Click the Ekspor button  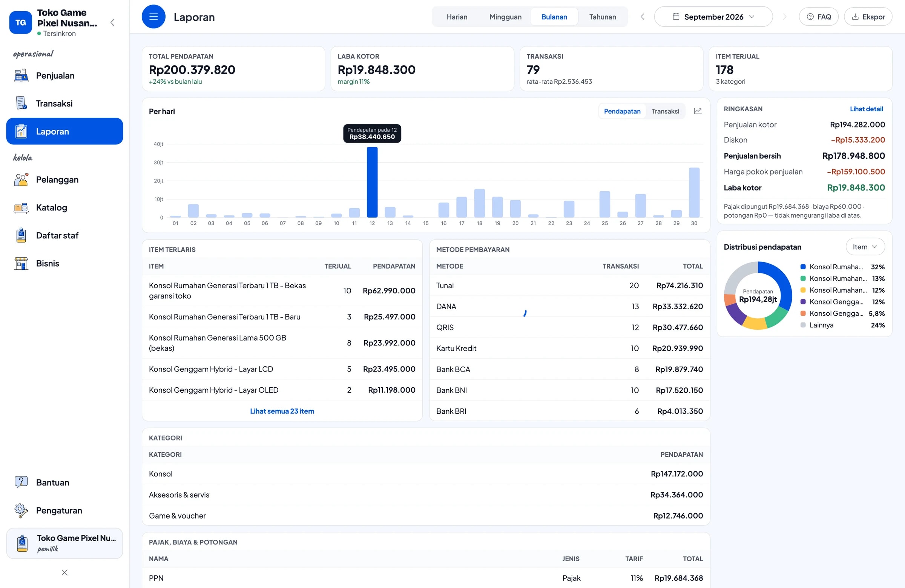click(868, 17)
